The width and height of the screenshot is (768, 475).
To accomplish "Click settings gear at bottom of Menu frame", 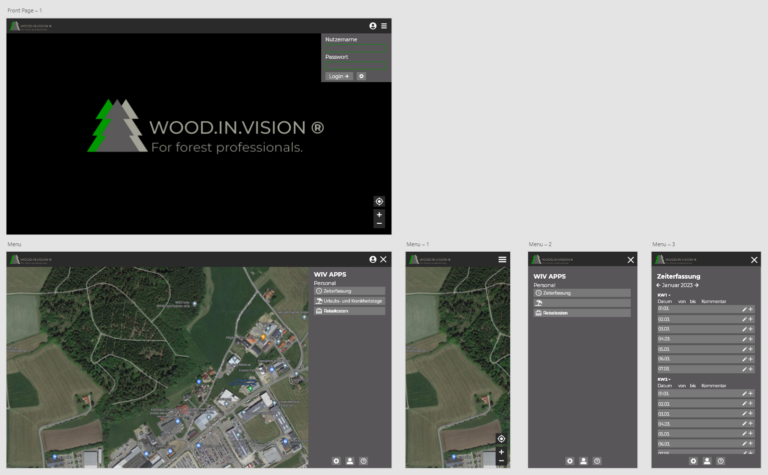I will 336,461.
